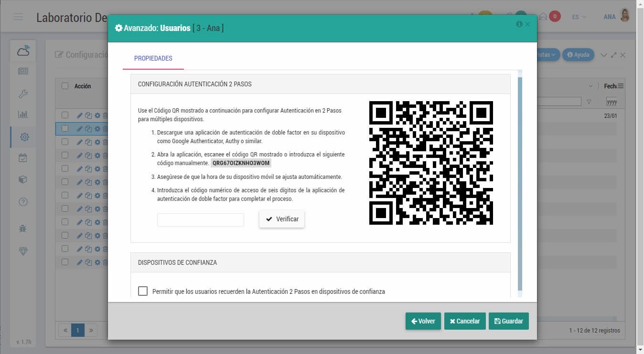
Task: Click the funnel filter icon beside the filter box
Action: 589,102
